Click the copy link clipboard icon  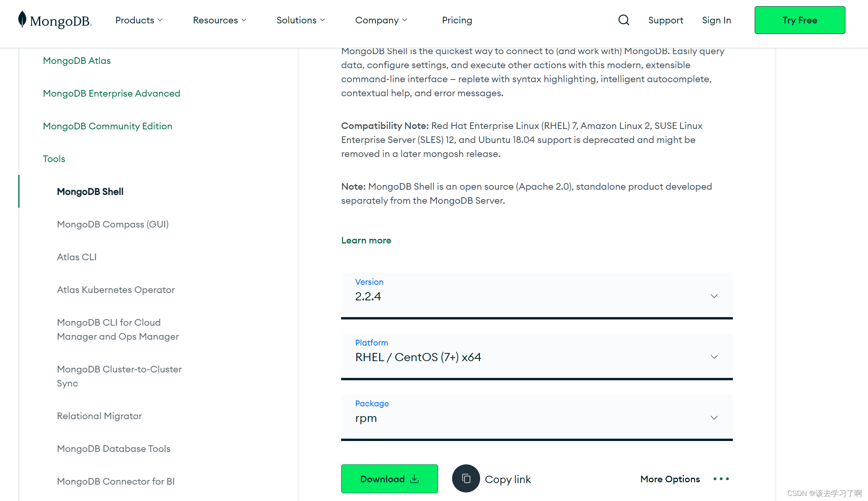coord(466,478)
